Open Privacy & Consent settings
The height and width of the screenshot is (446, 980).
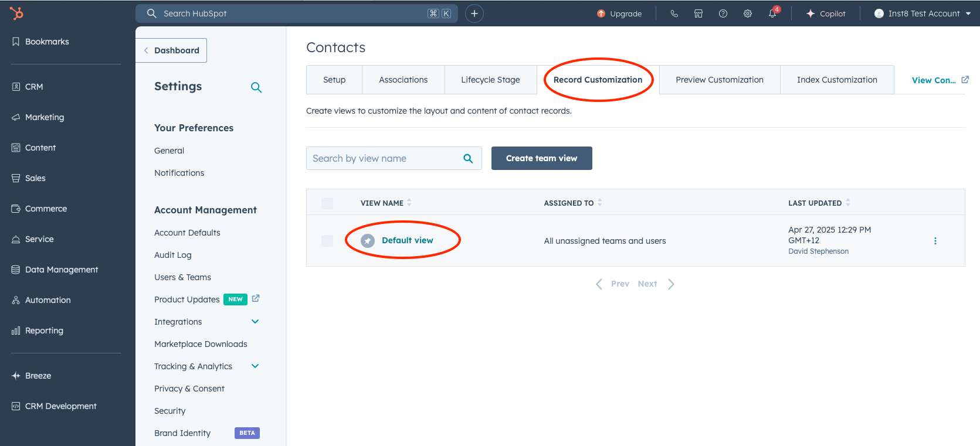coord(189,389)
